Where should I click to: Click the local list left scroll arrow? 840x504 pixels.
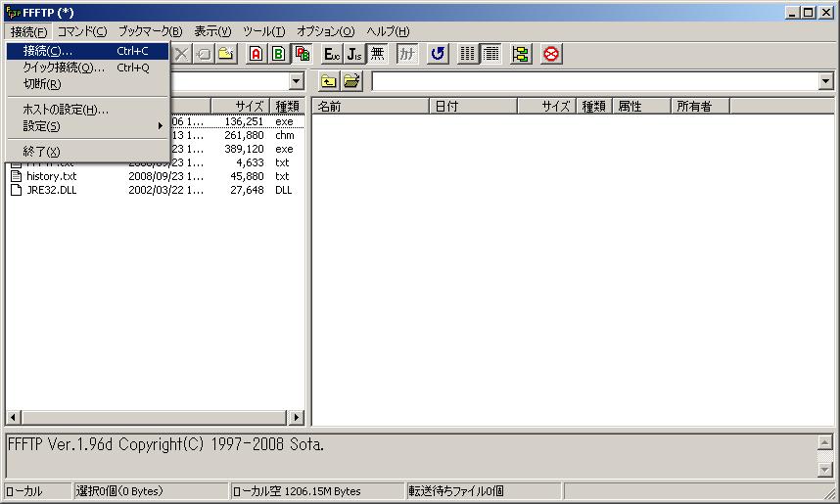point(13,417)
